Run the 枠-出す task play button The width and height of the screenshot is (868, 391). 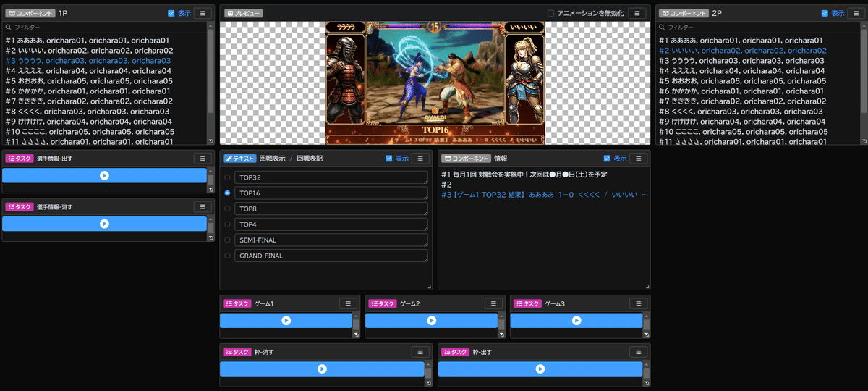click(540, 369)
